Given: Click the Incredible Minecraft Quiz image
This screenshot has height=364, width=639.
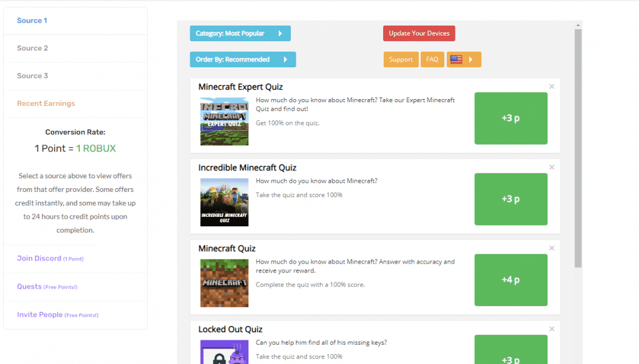Looking at the screenshot, I should pyautogui.click(x=224, y=202).
